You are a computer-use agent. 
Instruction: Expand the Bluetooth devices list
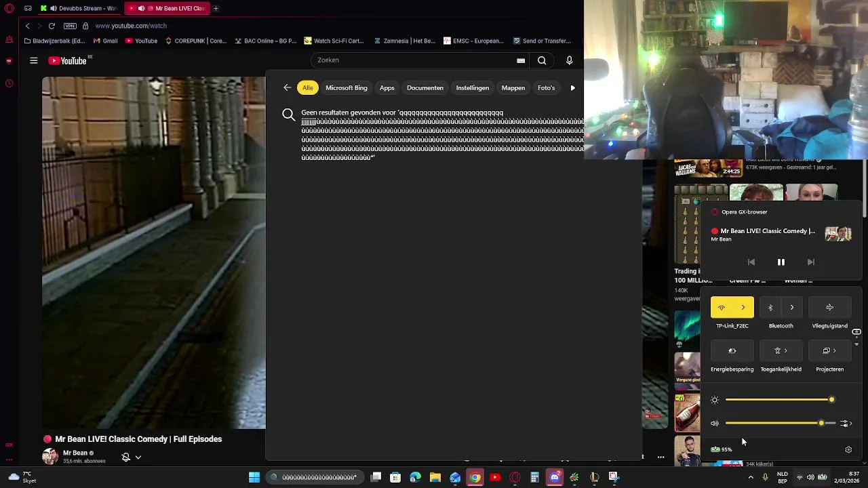pos(792,308)
